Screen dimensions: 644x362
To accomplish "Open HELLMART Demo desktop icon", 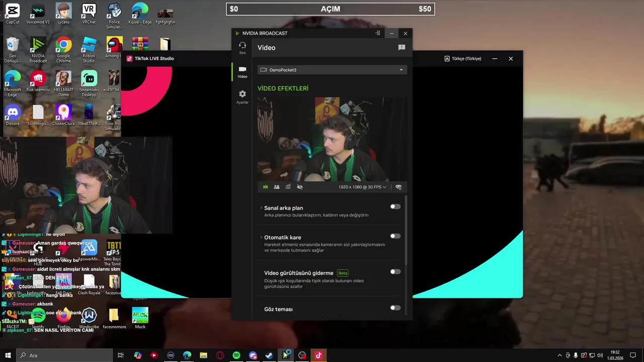I will point(63,83).
